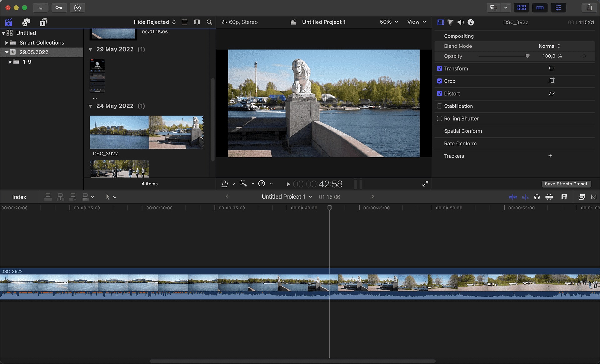Image resolution: width=600 pixels, height=364 pixels.
Task: Enable the Rolling Shutter checkbox
Action: point(440,118)
